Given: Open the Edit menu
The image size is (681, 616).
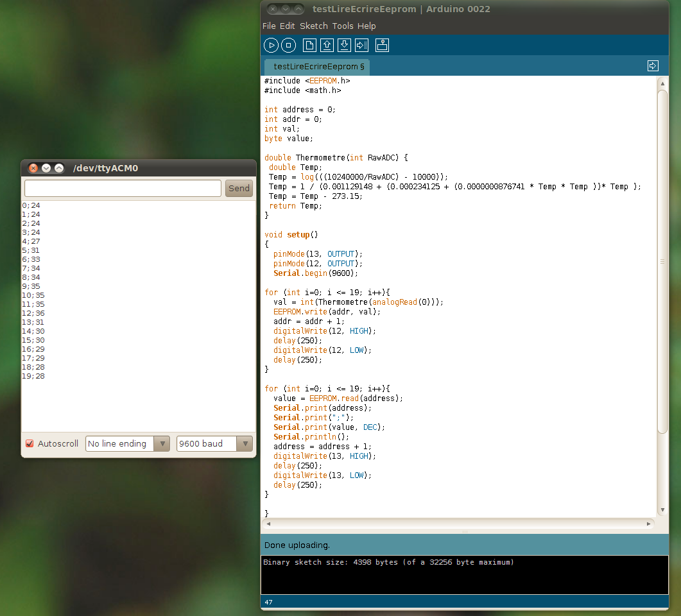Looking at the screenshot, I should pyautogui.click(x=287, y=26).
